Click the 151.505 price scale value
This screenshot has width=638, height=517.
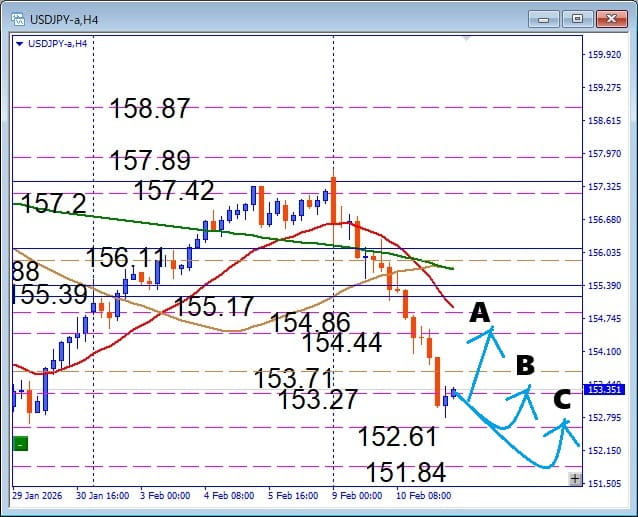tap(605, 484)
